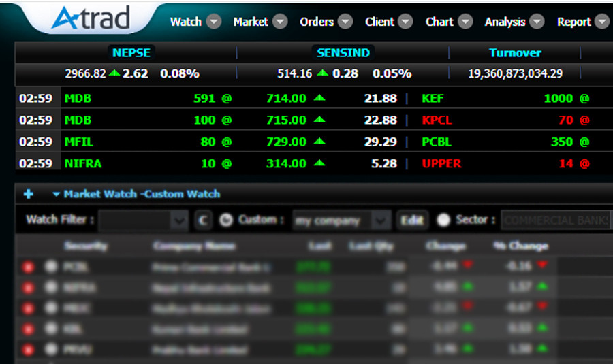Image resolution: width=613 pixels, height=364 pixels.
Task: Click the red UPPER ticker symbol
Action: (441, 163)
